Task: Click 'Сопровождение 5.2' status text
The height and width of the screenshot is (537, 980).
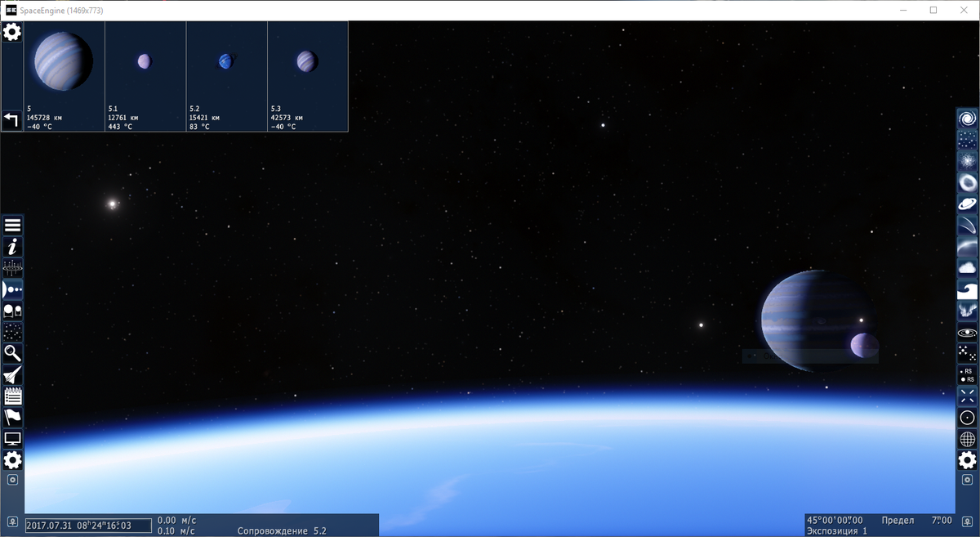Action: pyautogui.click(x=282, y=531)
